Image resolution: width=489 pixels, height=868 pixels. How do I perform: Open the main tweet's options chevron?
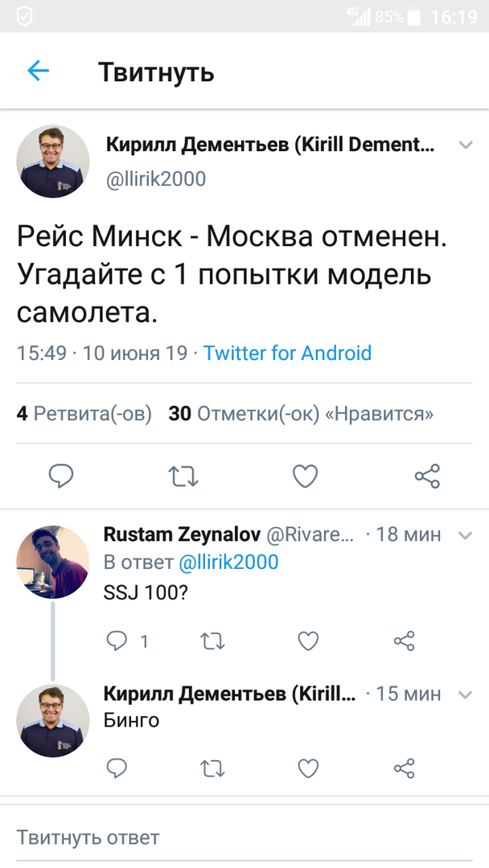pyautogui.click(x=465, y=145)
